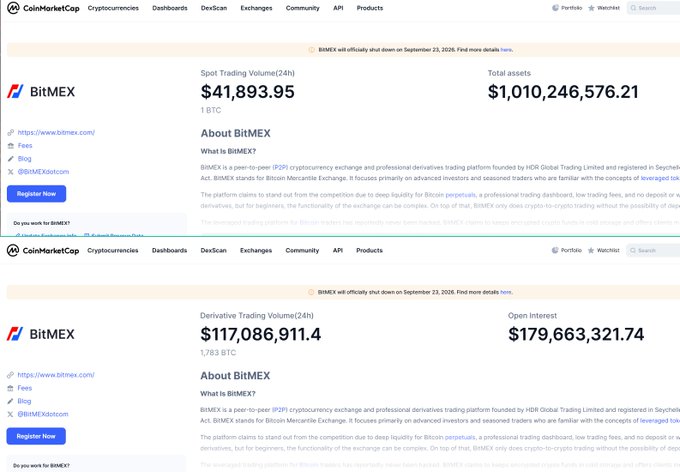Open bitmex.com website link on Derivative Volume page
680x472 pixels.
pyautogui.click(x=56, y=375)
